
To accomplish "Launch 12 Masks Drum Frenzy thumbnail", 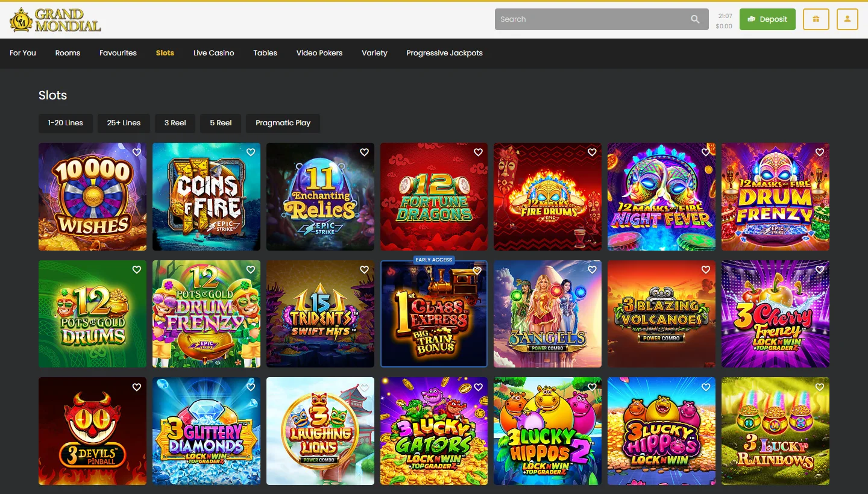I will point(775,196).
